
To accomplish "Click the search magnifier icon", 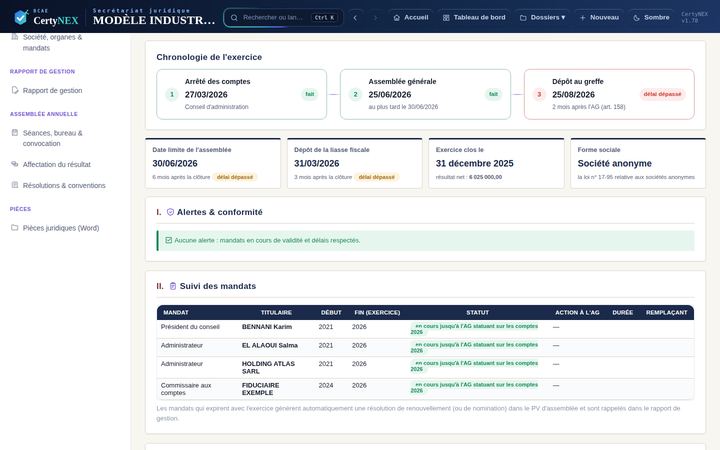I will 234,17.
